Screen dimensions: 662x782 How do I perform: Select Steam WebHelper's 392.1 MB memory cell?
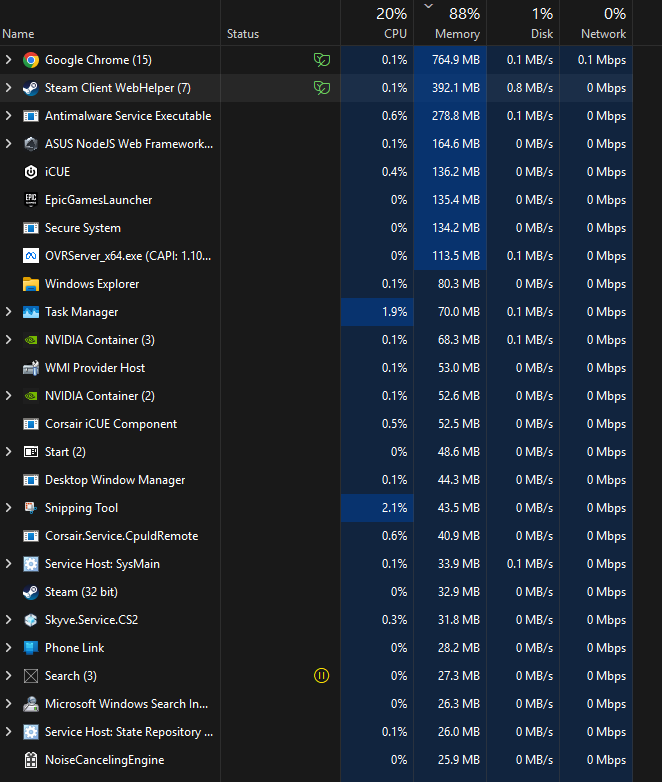[450, 88]
